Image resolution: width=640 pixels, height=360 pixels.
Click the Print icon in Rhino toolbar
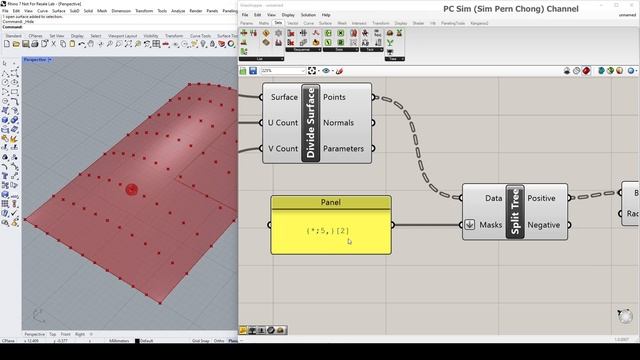pyautogui.click(x=35, y=44)
